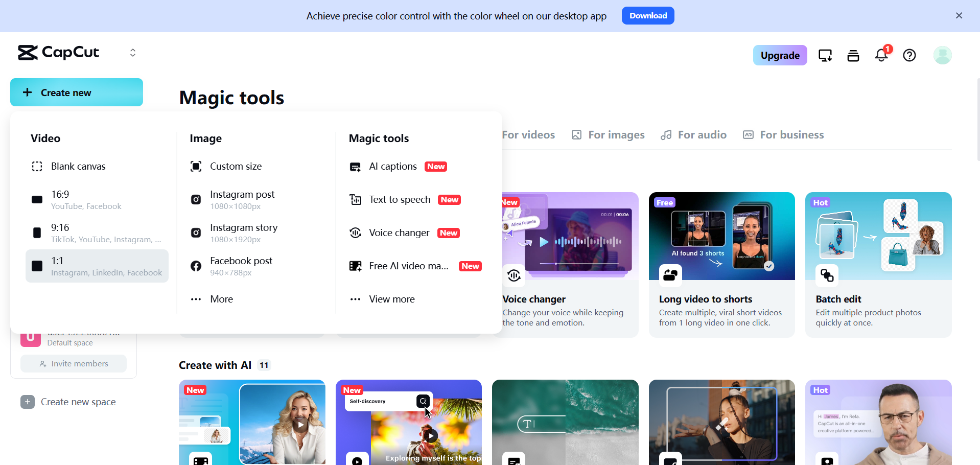Viewport: 980px width, 465px height.
Task: Open the user profile avatar
Action: tap(942, 55)
